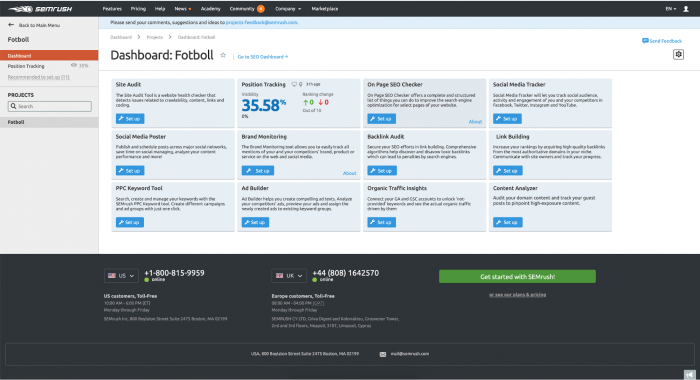Open dashboard settings gear icon
The height and width of the screenshot is (380, 700).
[678, 54]
